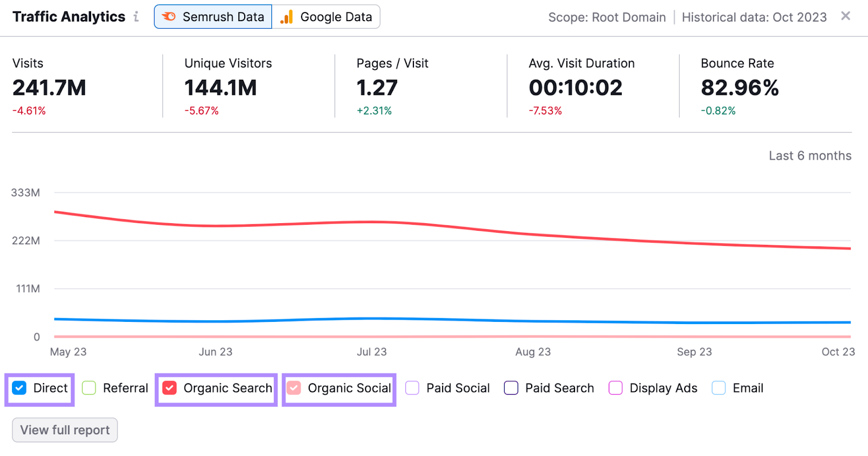Uncheck the Organic Search checkbox
The height and width of the screenshot is (456, 868).
(170, 388)
